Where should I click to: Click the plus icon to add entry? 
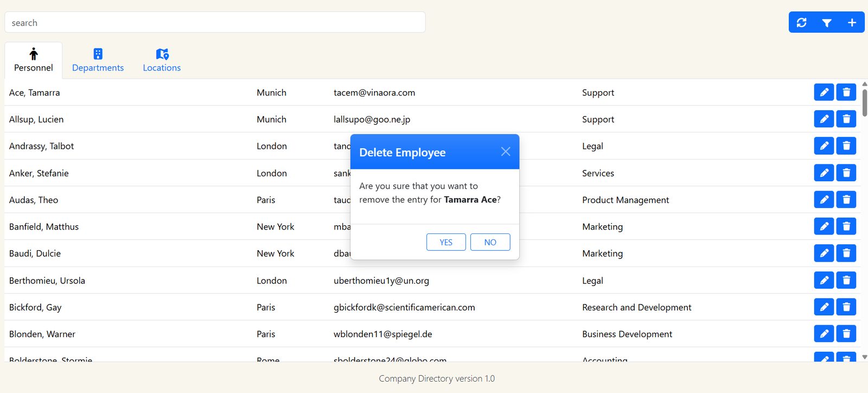pyautogui.click(x=852, y=23)
